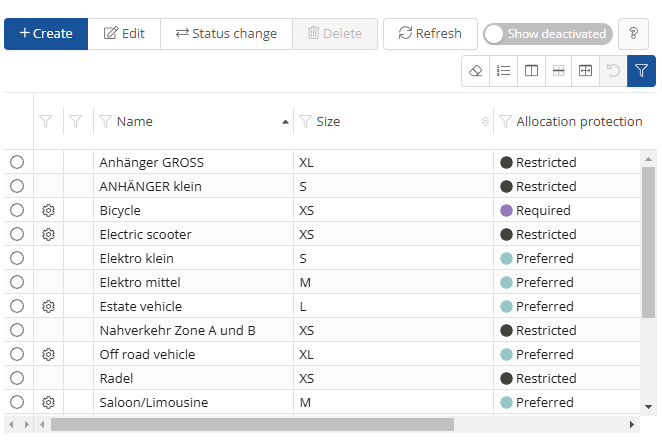
Task: Click the Create button
Action: click(x=46, y=34)
